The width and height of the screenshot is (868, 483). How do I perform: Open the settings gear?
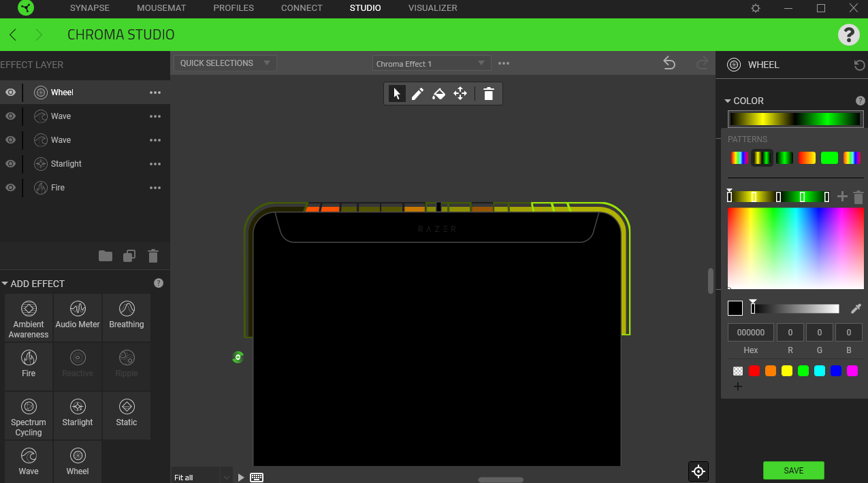756,8
